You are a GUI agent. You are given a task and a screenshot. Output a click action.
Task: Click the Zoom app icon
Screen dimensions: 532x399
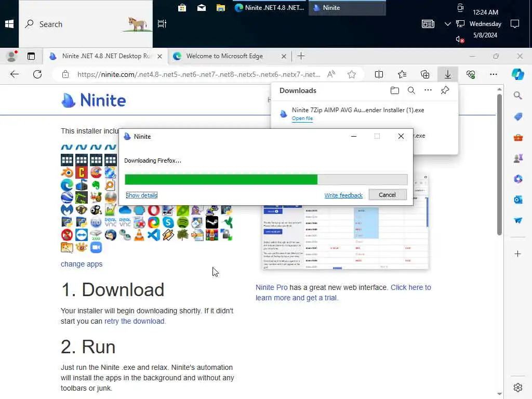(96, 247)
